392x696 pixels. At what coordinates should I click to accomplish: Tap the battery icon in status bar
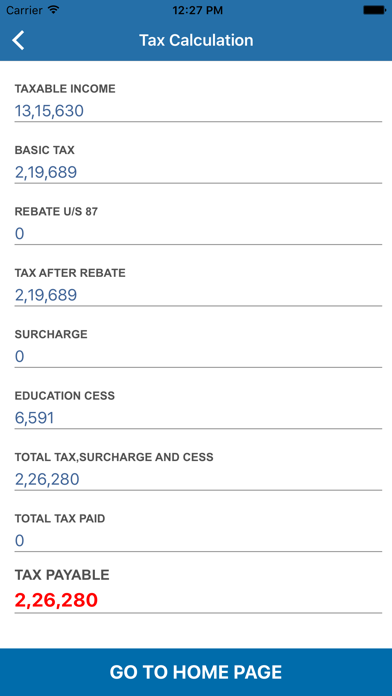tap(374, 10)
